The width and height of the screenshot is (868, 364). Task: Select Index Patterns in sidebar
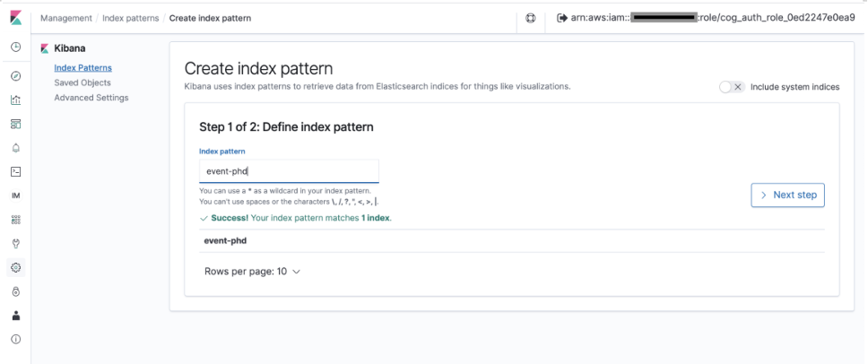coord(83,68)
